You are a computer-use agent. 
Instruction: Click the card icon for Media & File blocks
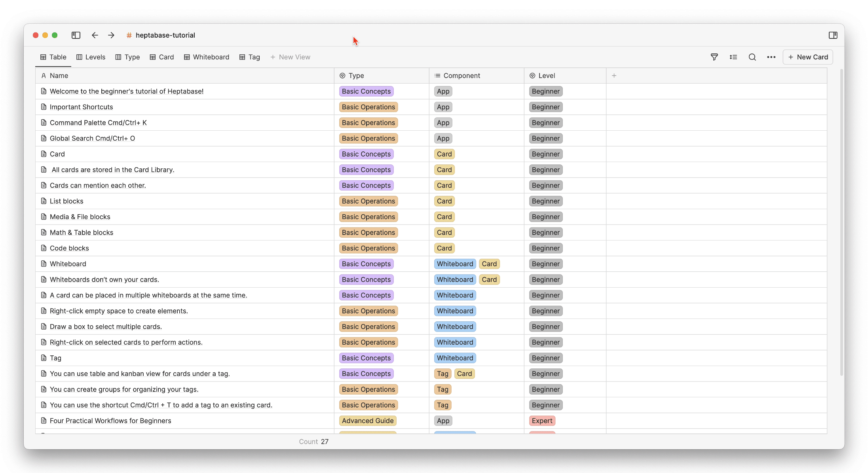point(44,217)
